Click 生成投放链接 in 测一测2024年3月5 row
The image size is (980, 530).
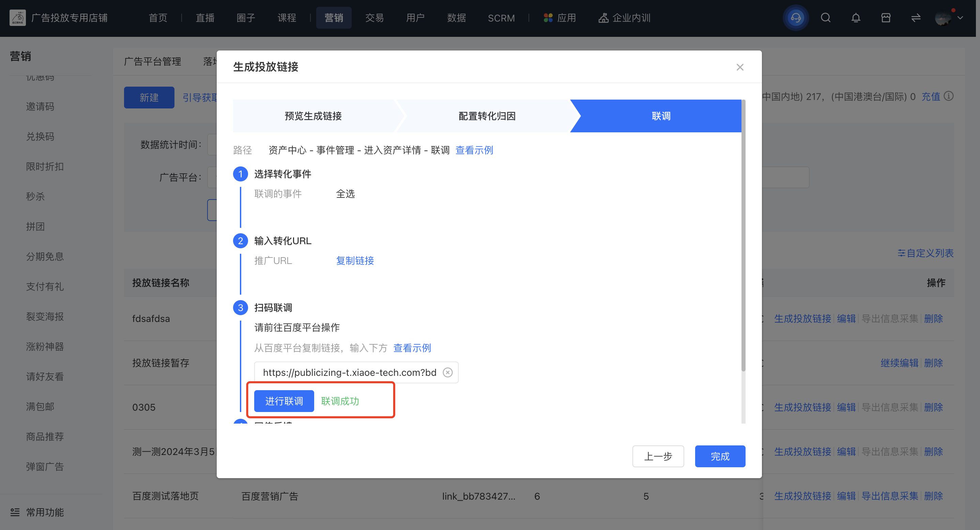802,452
